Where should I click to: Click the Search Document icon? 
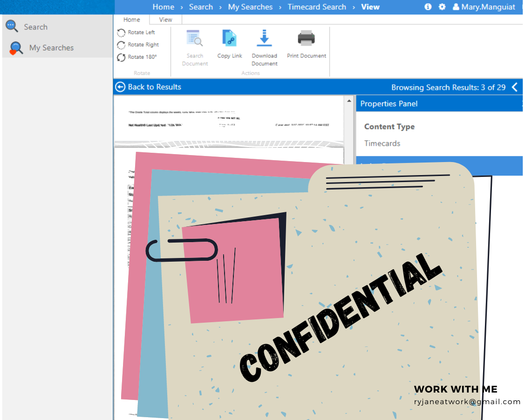coord(195,38)
